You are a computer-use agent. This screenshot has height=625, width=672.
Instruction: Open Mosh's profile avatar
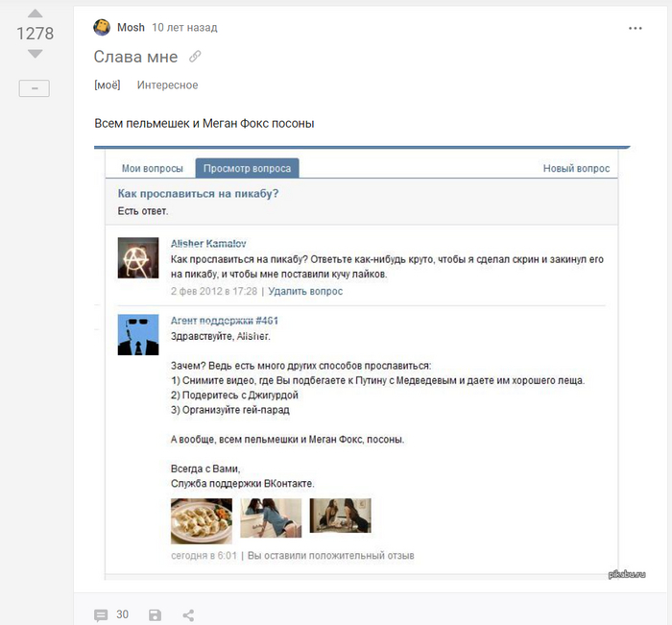(102, 27)
